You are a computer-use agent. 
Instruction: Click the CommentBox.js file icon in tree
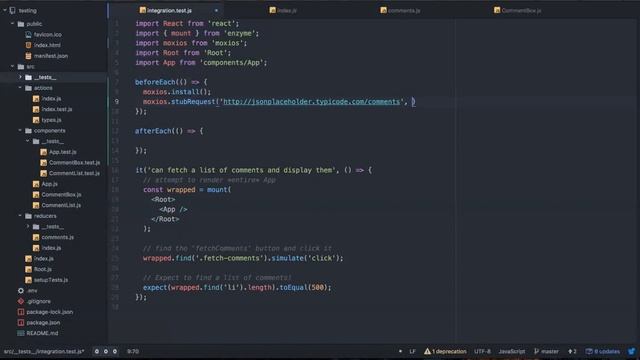(36, 195)
